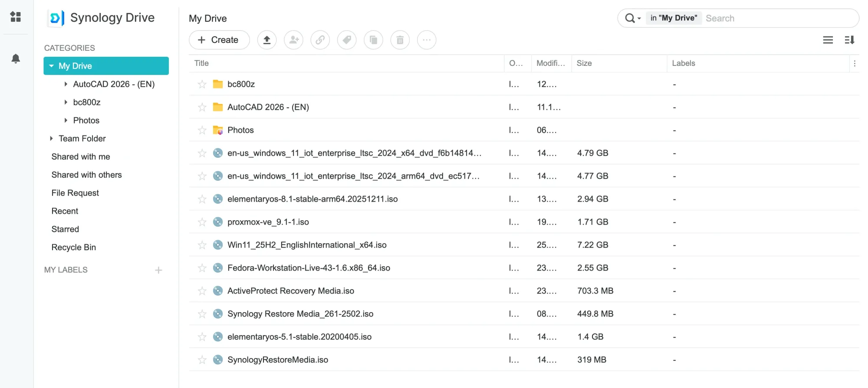Click the copy icon in the toolbar
Viewport: 868px width, 388px height.
pyautogui.click(x=373, y=40)
